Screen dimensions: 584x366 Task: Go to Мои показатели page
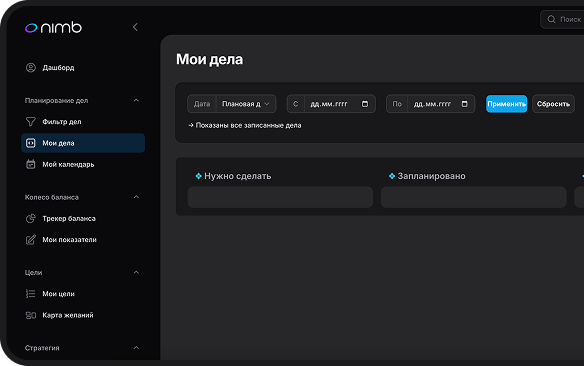69,240
